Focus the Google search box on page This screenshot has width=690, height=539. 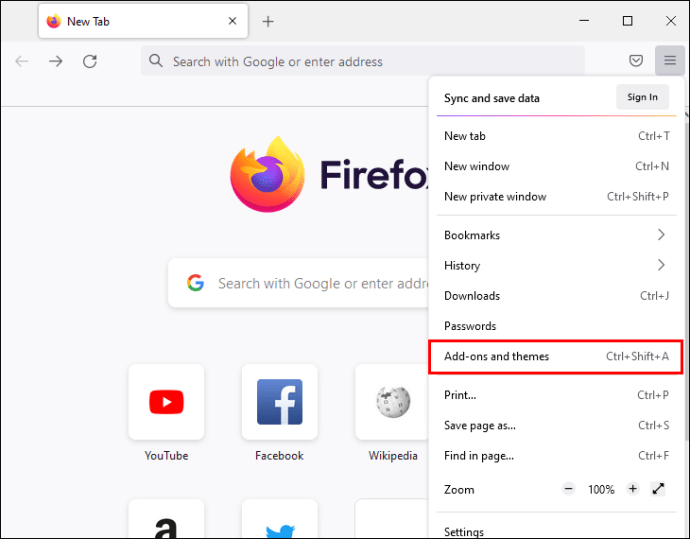[299, 283]
